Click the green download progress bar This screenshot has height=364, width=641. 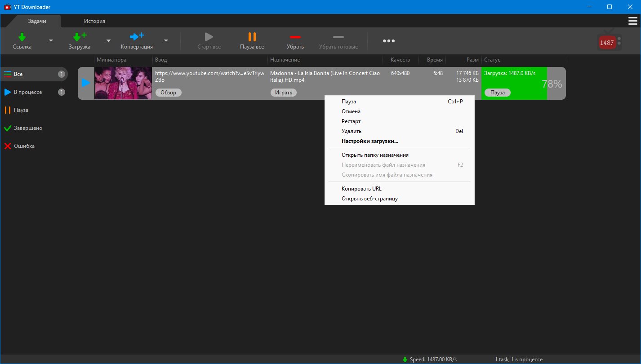(x=514, y=81)
